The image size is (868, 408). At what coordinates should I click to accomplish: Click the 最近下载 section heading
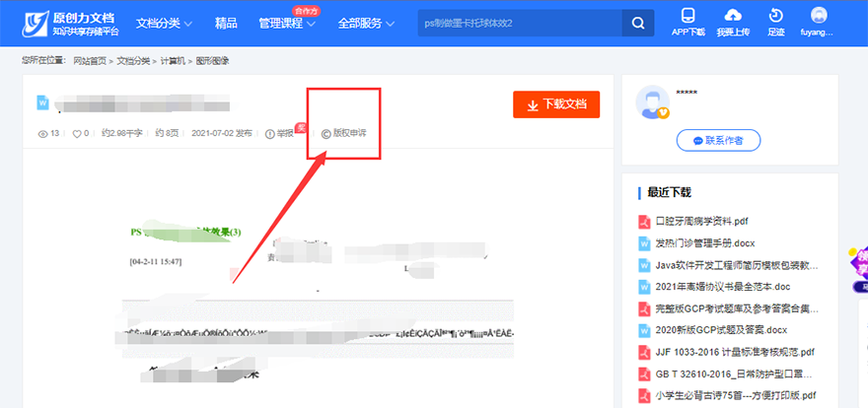click(670, 192)
